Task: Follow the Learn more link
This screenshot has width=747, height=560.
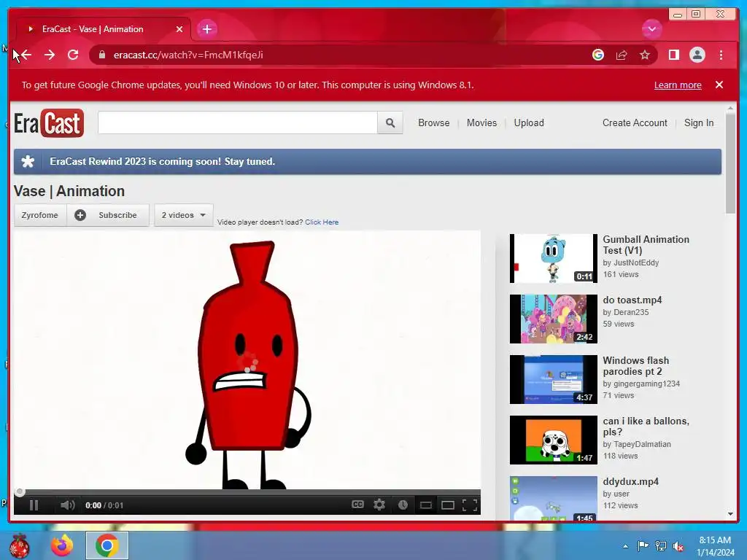Action: click(x=678, y=85)
